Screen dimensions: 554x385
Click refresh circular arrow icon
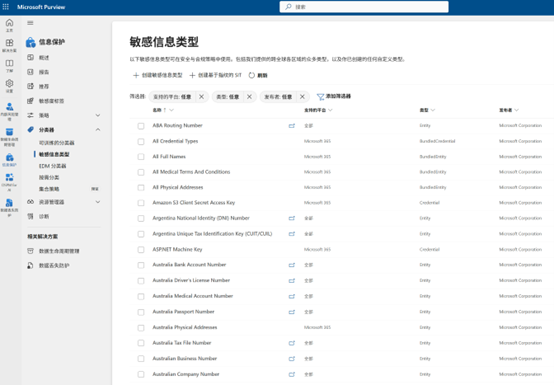(252, 75)
